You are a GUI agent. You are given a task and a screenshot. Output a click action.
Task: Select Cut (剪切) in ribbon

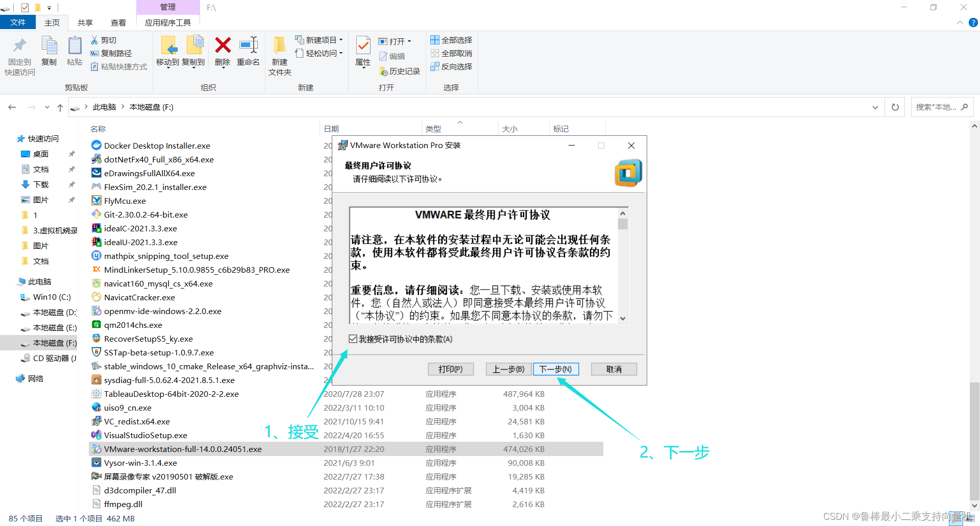coord(104,40)
